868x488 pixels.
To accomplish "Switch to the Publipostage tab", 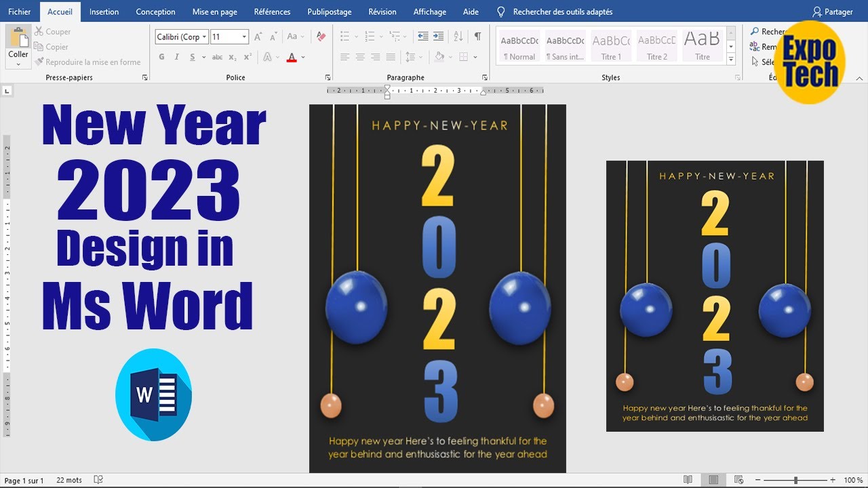I will click(330, 12).
